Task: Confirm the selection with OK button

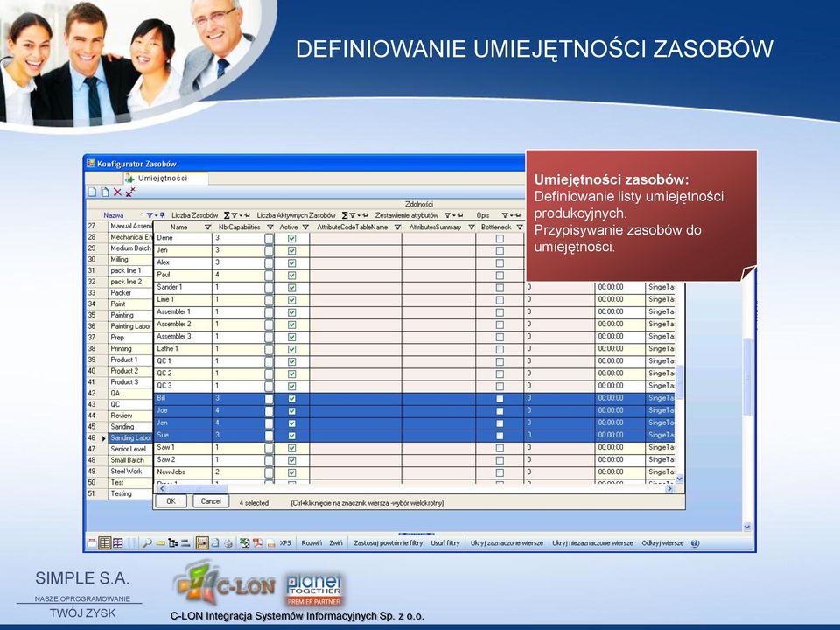Action: pos(171,501)
